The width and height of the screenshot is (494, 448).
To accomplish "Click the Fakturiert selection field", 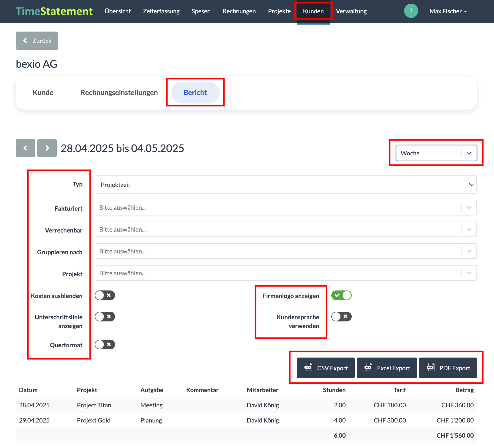I will coord(285,208).
